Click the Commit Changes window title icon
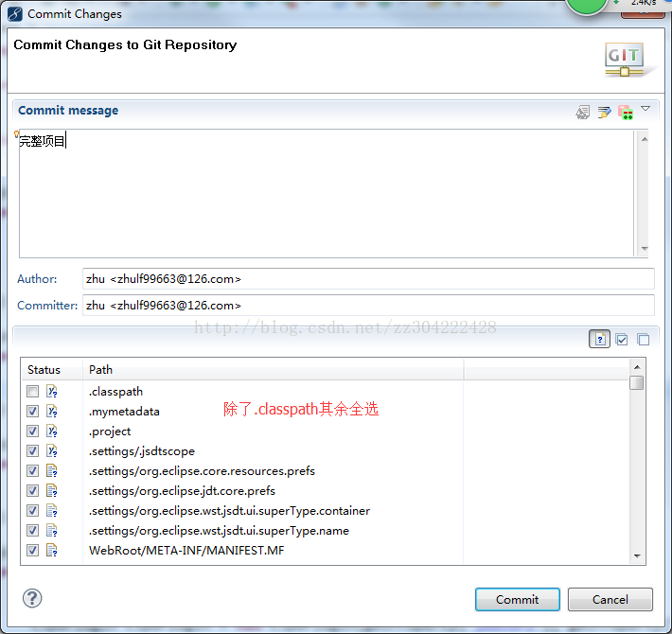 [15, 14]
